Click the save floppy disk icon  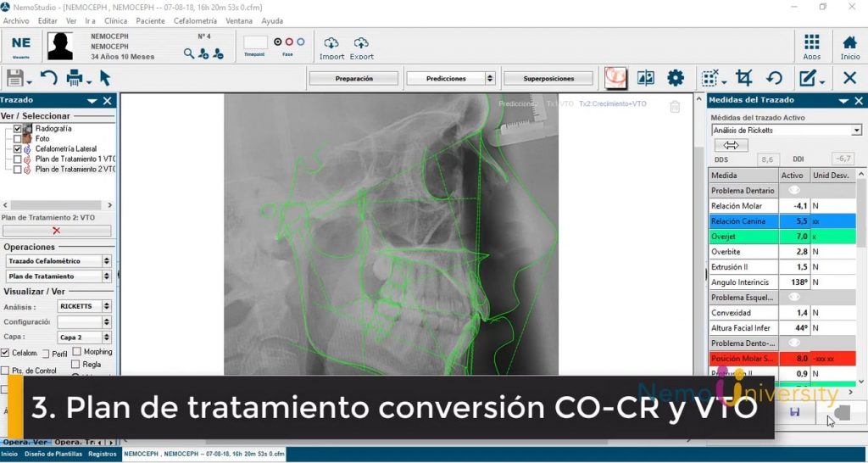point(15,78)
